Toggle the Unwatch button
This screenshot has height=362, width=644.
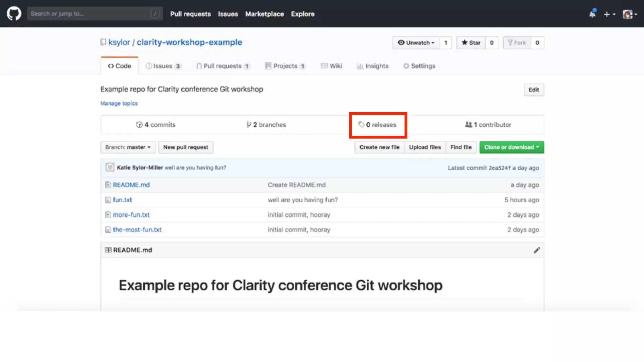click(416, 43)
